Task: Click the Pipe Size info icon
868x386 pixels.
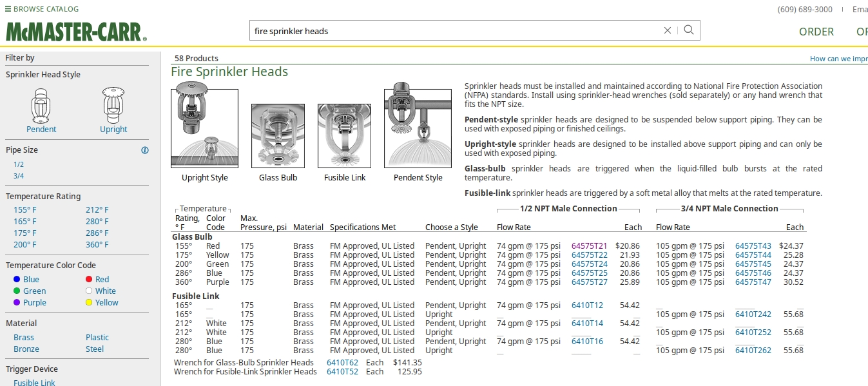Action: click(x=145, y=150)
